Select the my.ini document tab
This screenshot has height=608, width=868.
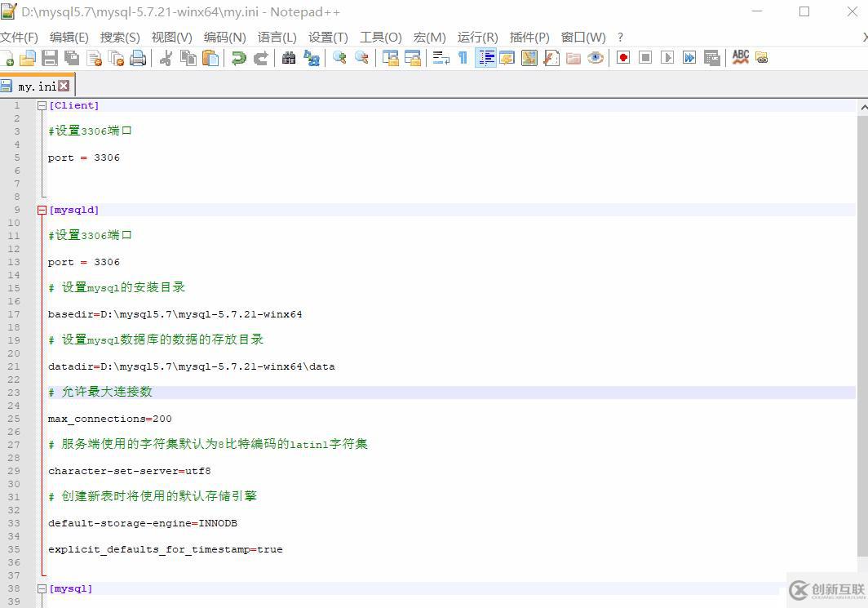37,86
